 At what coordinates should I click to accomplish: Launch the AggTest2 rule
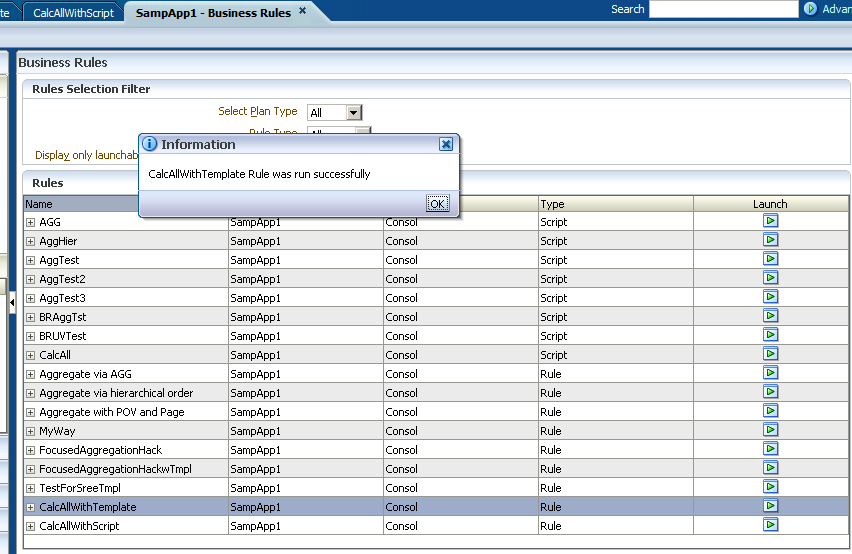[x=770, y=278]
